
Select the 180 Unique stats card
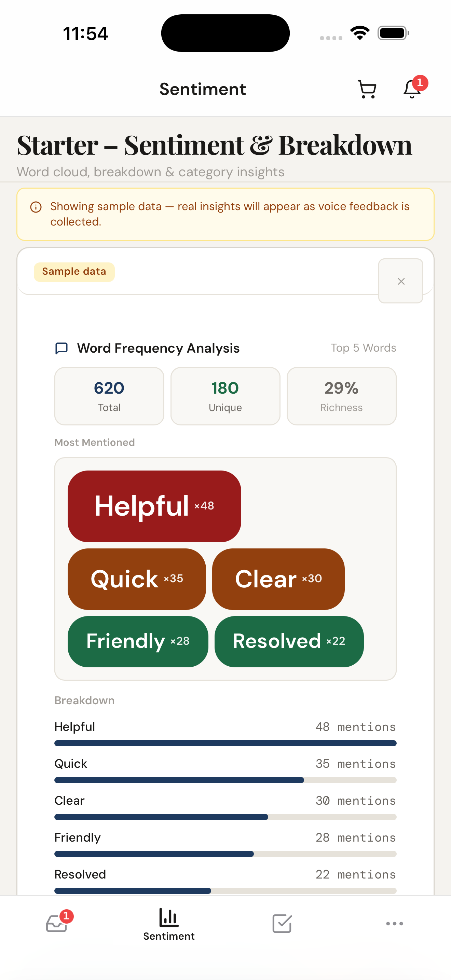[x=225, y=396]
